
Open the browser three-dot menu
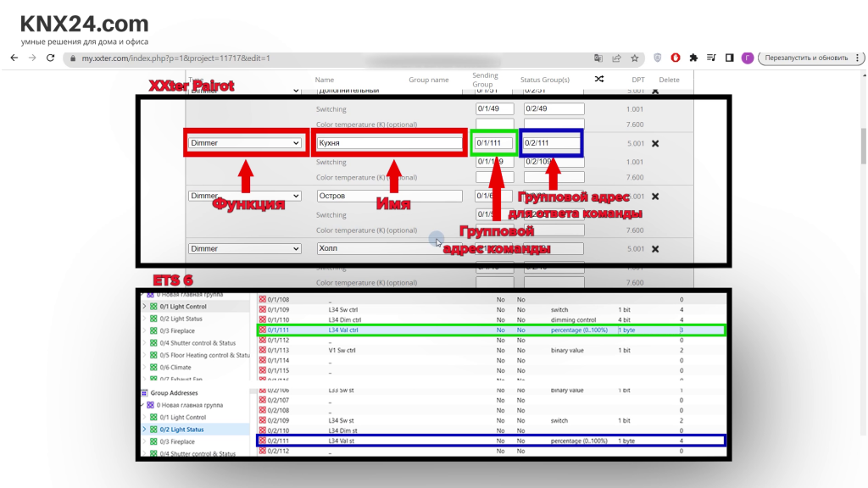(x=858, y=58)
